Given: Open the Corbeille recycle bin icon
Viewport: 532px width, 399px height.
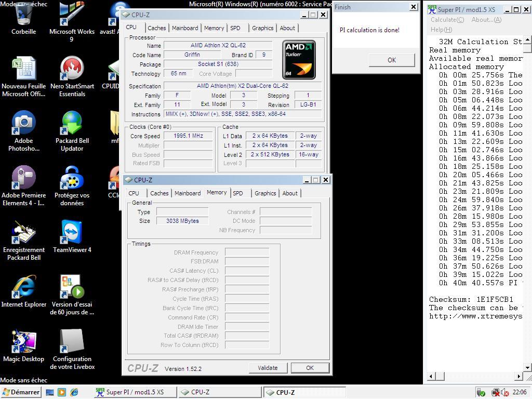Looking at the screenshot, I should coord(23,18).
